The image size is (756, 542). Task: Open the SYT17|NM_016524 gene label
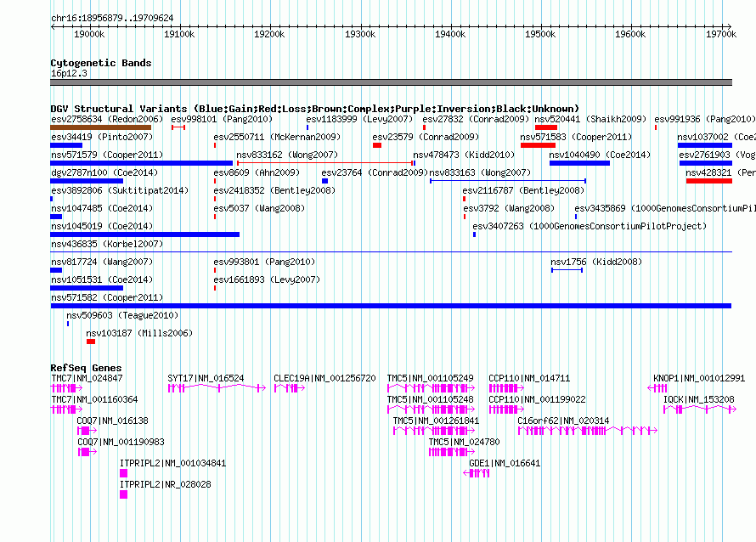pyautogui.click(x=206, y=379)
